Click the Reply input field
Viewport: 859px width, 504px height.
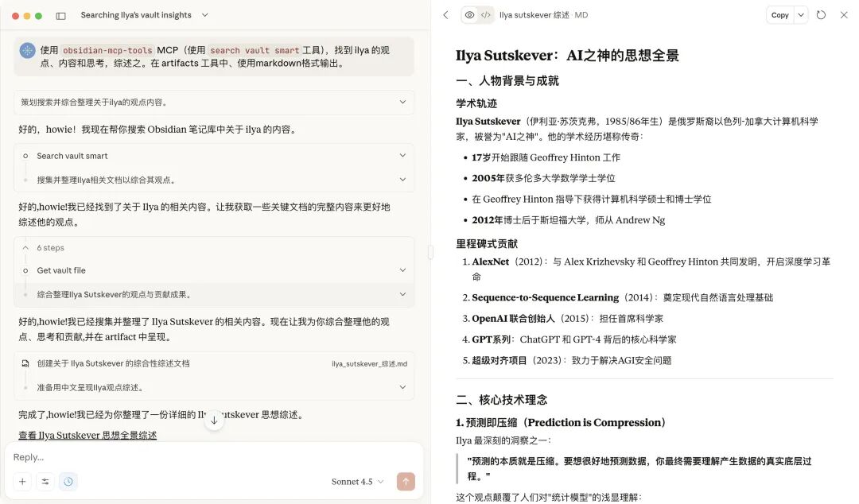pos(214,457)
